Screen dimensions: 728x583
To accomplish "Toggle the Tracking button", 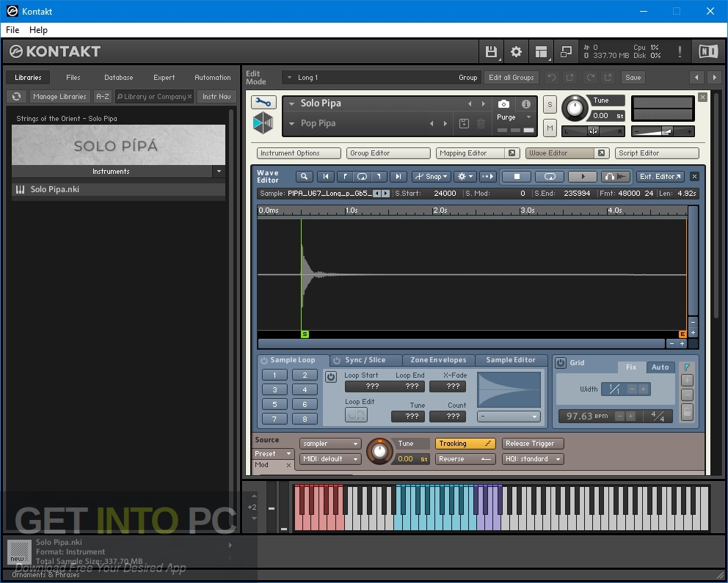I will 465,444.
